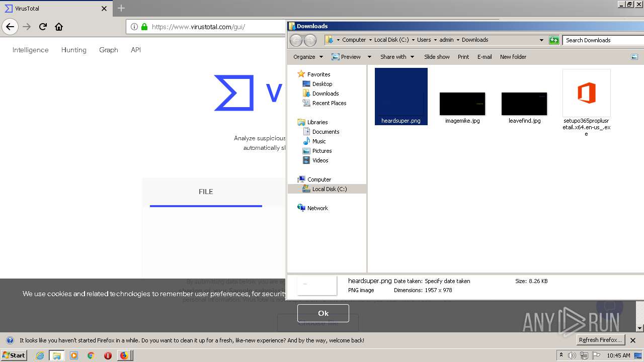Click green padlock security icon
The image size is (644, 362).
[144, 27]
